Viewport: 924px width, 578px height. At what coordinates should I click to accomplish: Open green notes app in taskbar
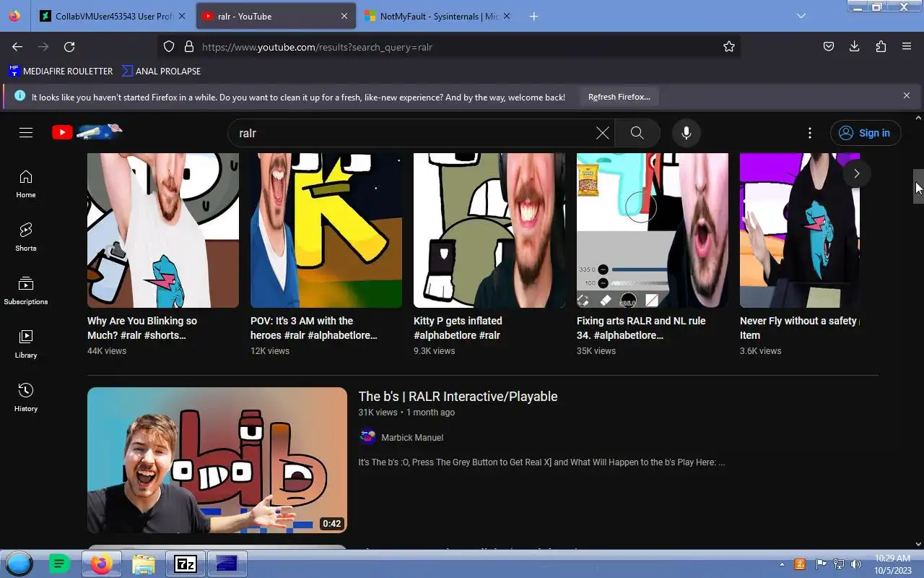coord(59,564)
